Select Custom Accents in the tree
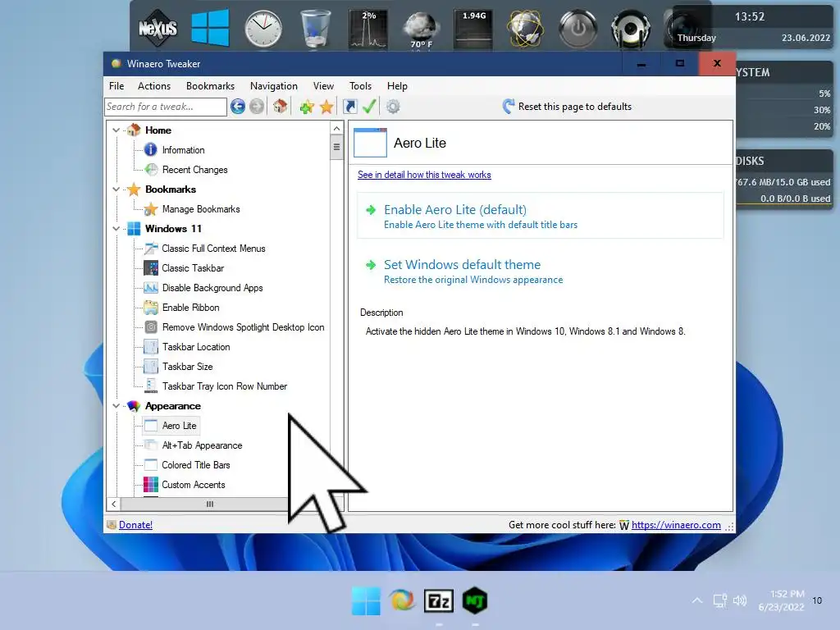This screenshot has height=630, width=840. (194, 485)
